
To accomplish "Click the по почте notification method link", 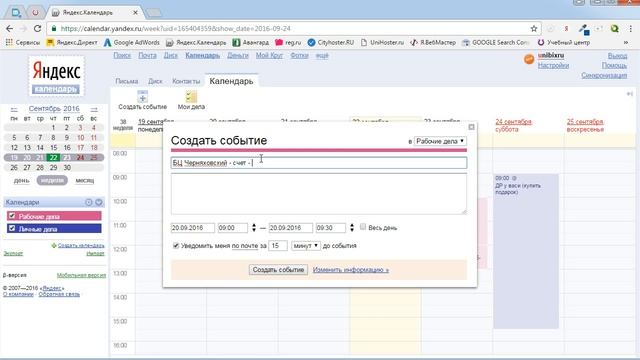I will [x=245, y=246].
